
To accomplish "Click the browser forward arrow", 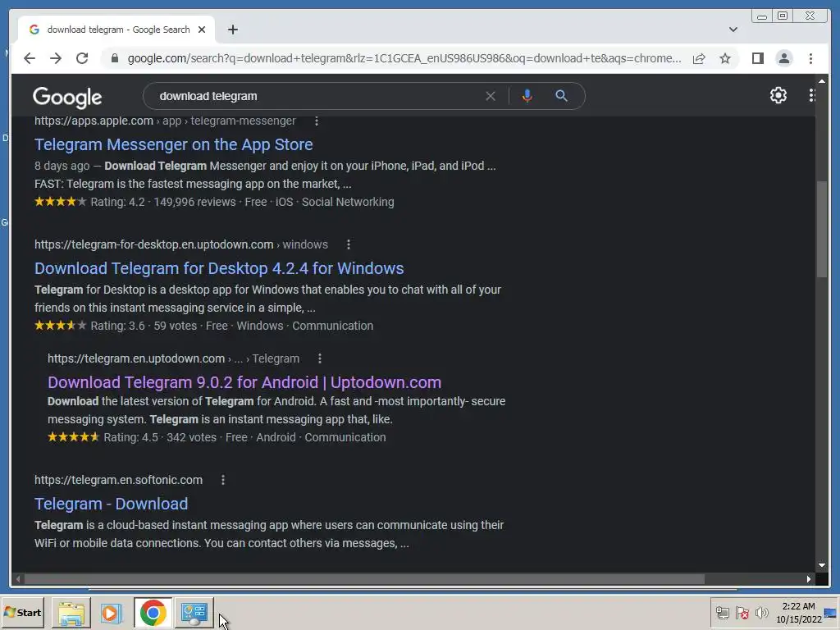I will pyautogui.click(x=56, y=58).
